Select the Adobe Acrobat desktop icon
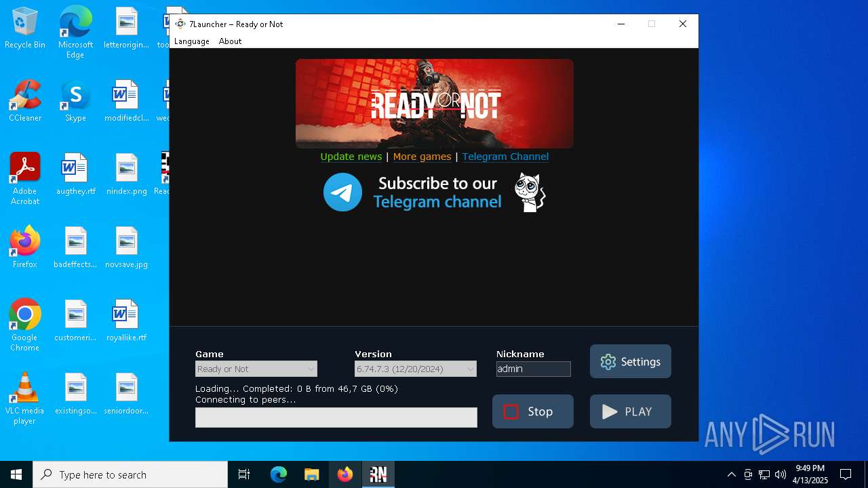Viewport: 868px width, 488px height. [x=25, y=179]
